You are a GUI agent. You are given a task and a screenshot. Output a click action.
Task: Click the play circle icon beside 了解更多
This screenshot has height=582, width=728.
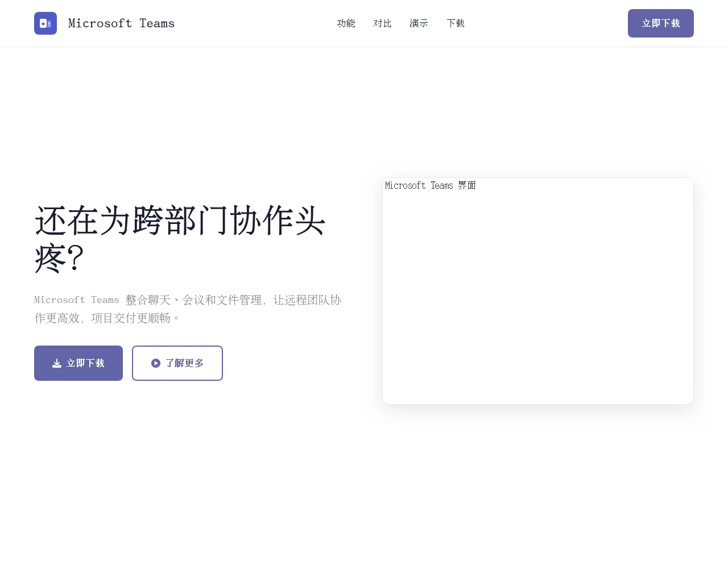156,363
